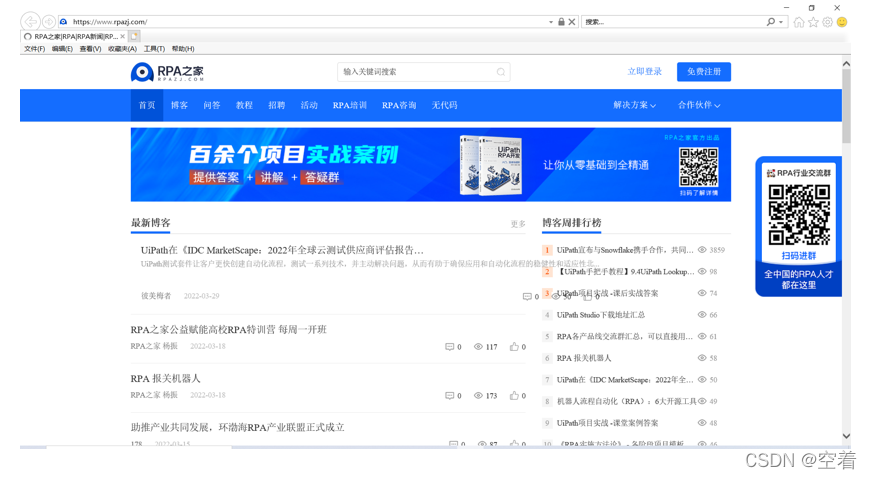872x479 pixels.
Task: Open a new tab with the blank tab button
Action: point(134,36)
